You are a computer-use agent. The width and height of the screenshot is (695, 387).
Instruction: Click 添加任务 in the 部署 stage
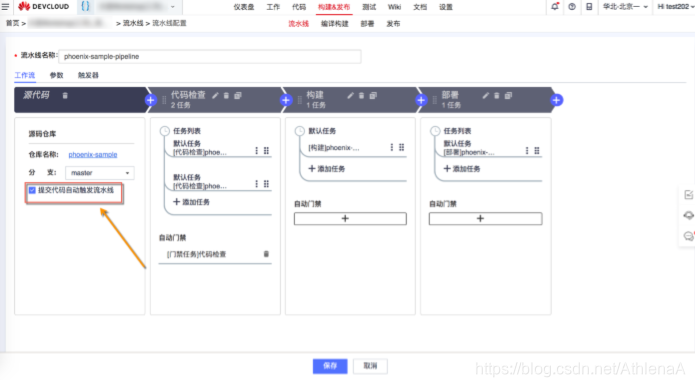tap(462, 169)
